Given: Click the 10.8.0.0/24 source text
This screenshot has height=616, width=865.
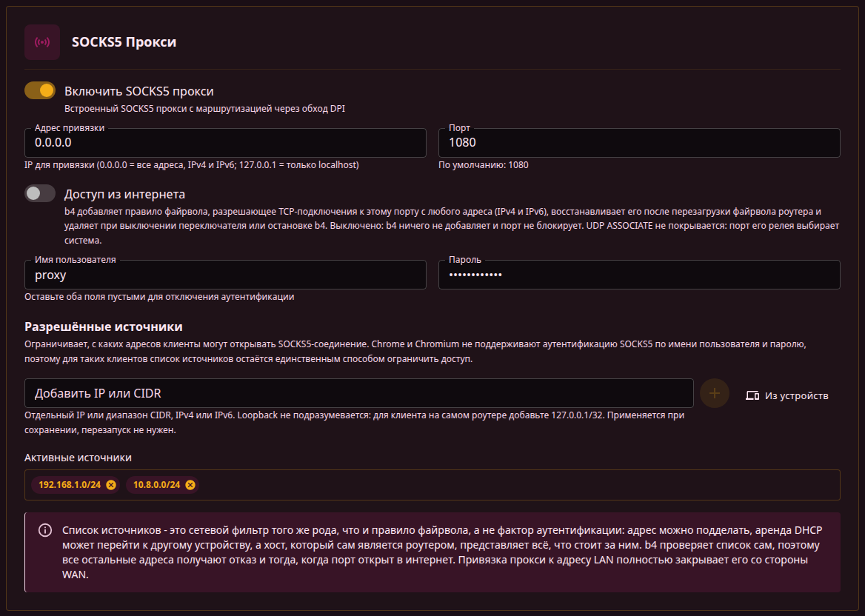Looking at the screenshot, I should point(157,485).
